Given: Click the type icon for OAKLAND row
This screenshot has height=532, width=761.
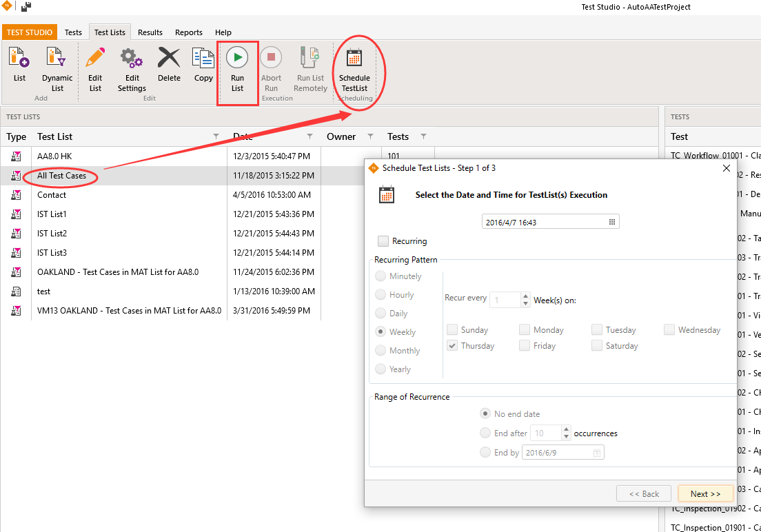Looking at the screenshot, I should (16, 272).
